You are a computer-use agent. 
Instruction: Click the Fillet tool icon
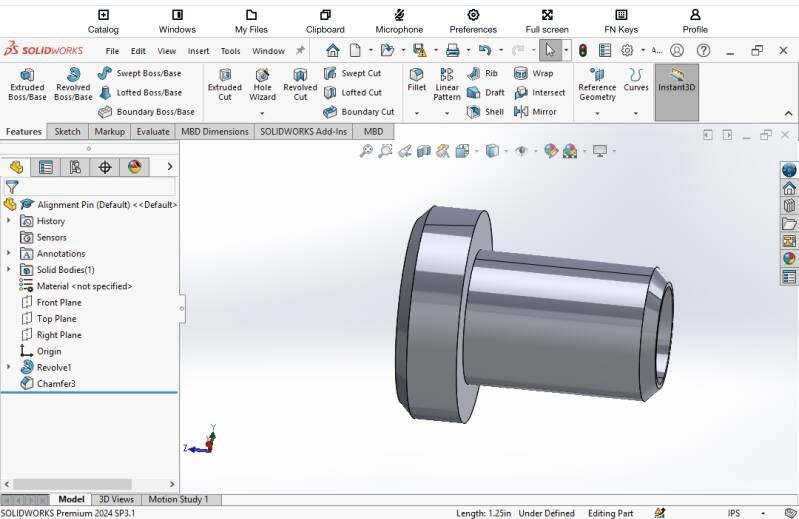(x=416, y=80)
